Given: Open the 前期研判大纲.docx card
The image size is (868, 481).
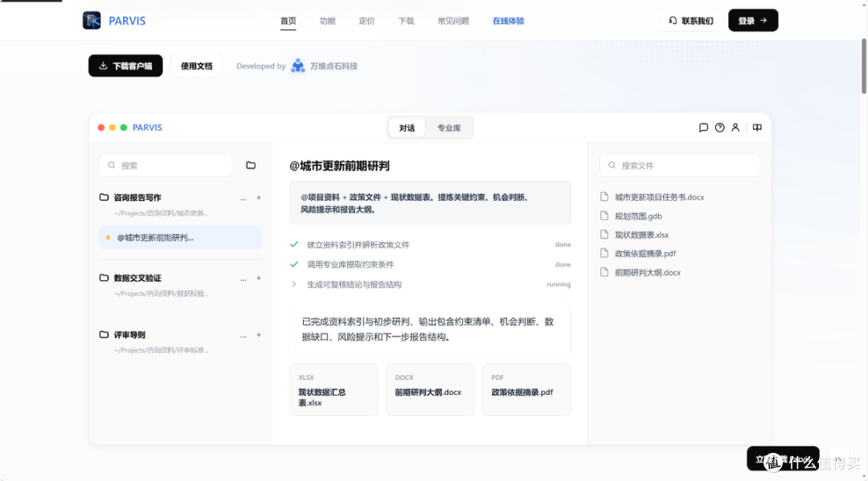Looking at the screenshot, I should pyautogui.click(x=430, y=389).
